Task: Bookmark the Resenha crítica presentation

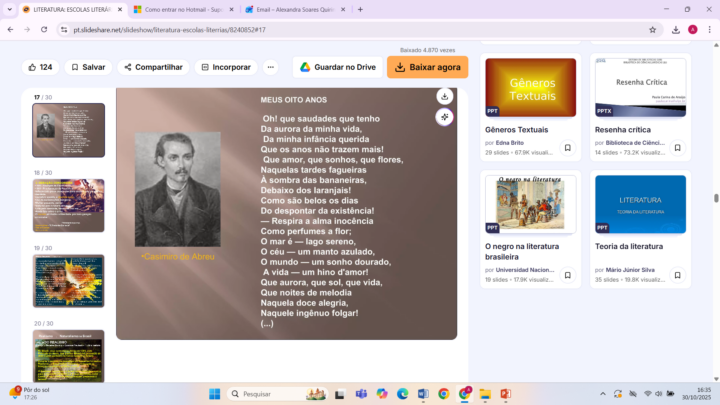Action: [x=677, y=148]
